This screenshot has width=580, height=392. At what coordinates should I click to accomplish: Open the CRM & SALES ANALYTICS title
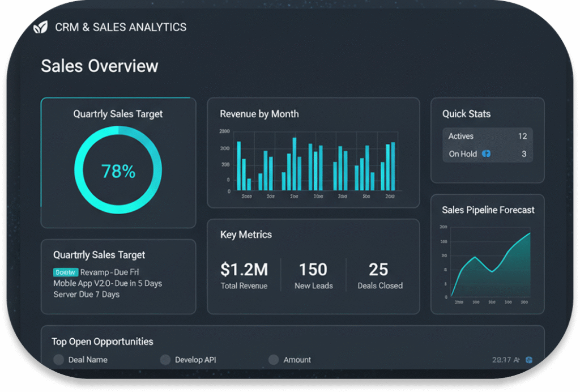(121, 27)
